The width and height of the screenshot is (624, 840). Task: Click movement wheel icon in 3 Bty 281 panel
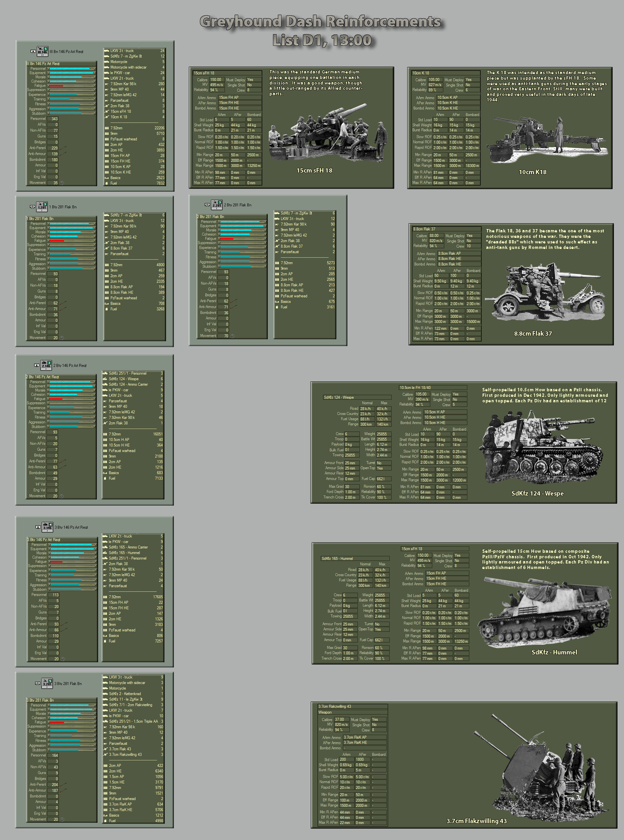click(62, 819)
